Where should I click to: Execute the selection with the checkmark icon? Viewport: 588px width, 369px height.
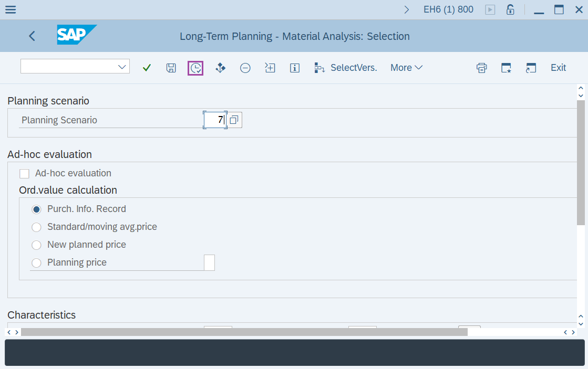click(147, 68)
